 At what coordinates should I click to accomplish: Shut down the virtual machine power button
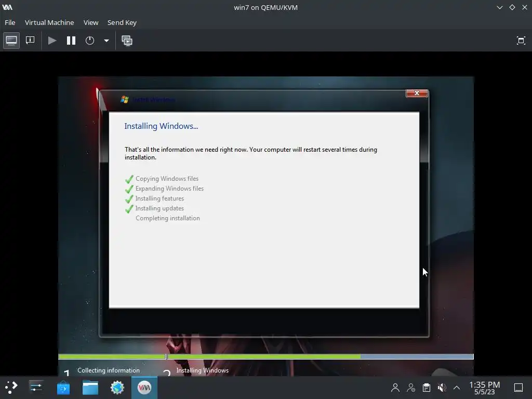point(89,41)
